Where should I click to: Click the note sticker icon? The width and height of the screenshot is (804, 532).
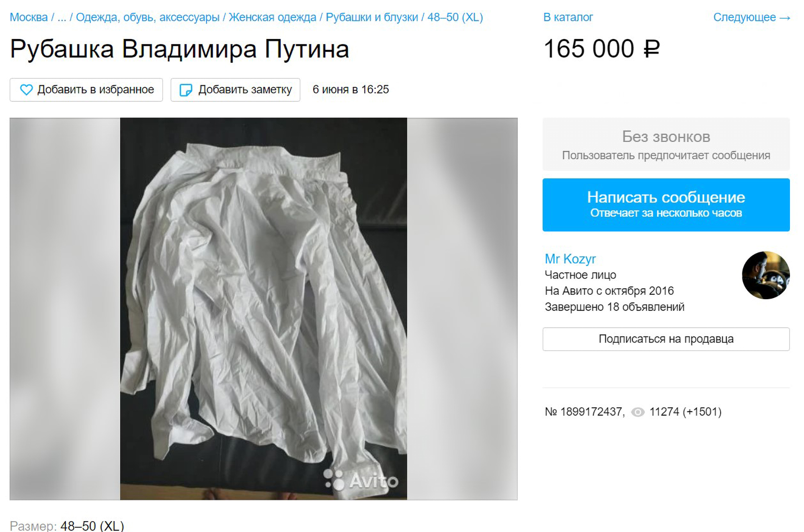click(185, 90)
